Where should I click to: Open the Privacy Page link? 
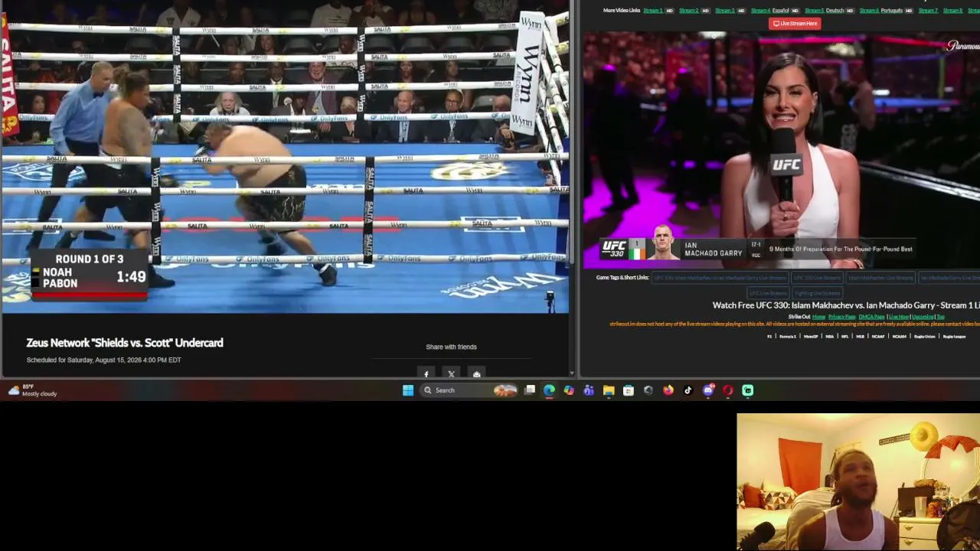click(x=841, y=317)
